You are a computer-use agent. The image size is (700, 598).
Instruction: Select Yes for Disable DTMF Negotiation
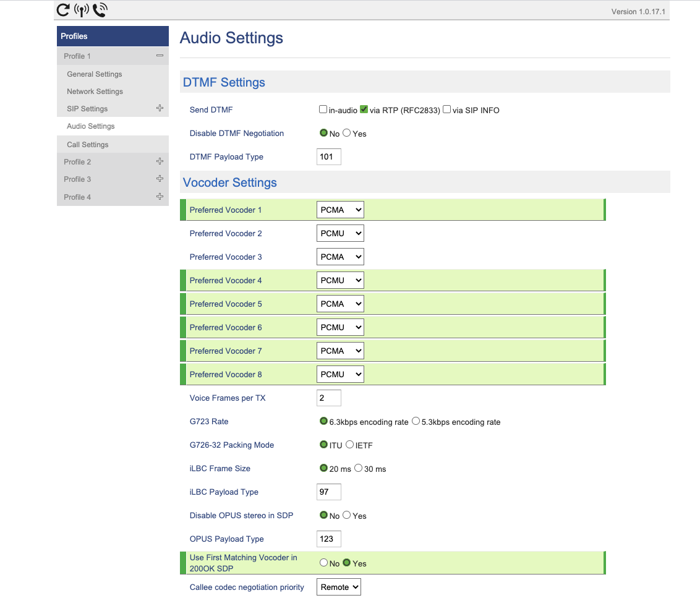click(346, 132)
